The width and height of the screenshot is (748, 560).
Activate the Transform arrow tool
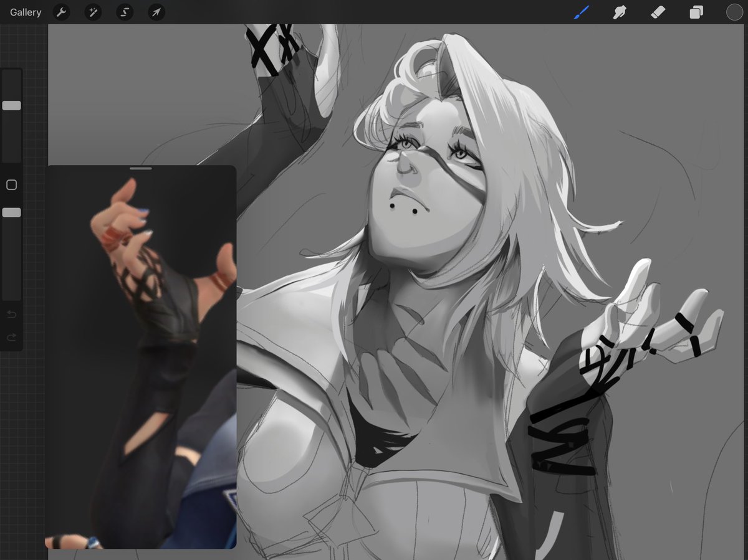click(156, 12)
